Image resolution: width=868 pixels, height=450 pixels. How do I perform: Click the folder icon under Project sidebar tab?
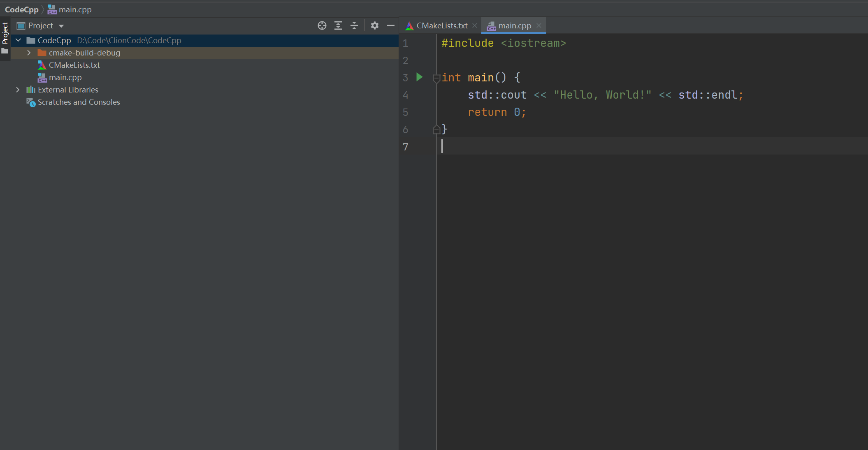point(5,51)
